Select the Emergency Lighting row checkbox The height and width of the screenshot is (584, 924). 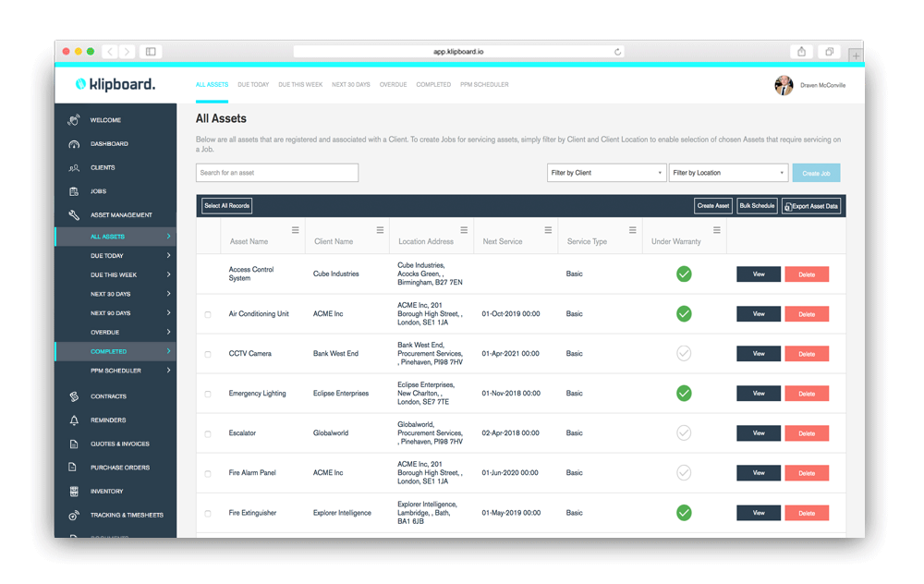[208, 395]
